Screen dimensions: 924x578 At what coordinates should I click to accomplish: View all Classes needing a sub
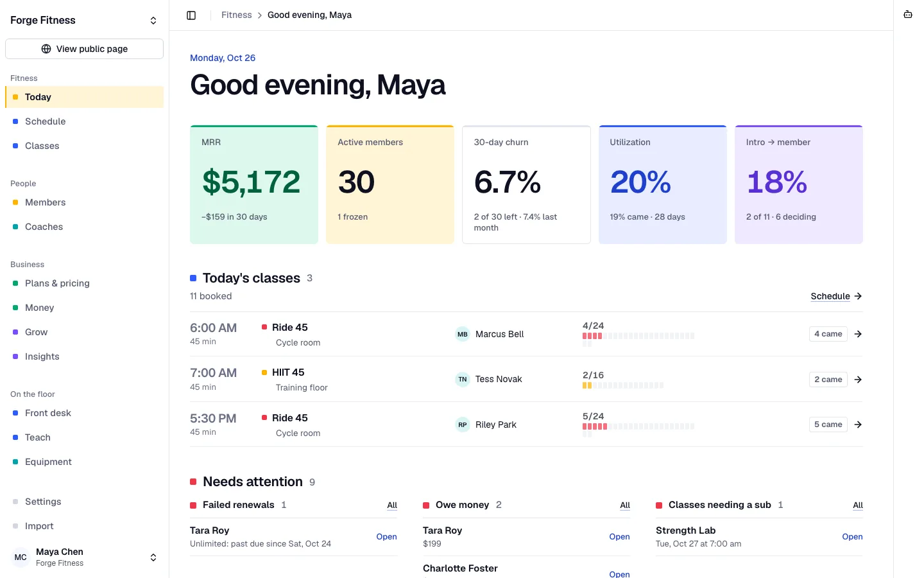click(858, 505)
